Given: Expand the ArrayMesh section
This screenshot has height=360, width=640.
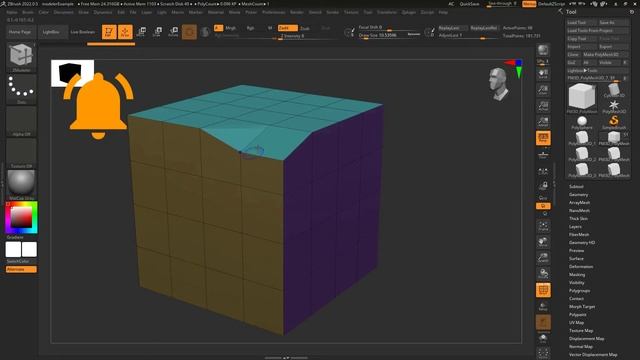Looking at the screenshot, I should pyautogui.click(x=579, y=202).
